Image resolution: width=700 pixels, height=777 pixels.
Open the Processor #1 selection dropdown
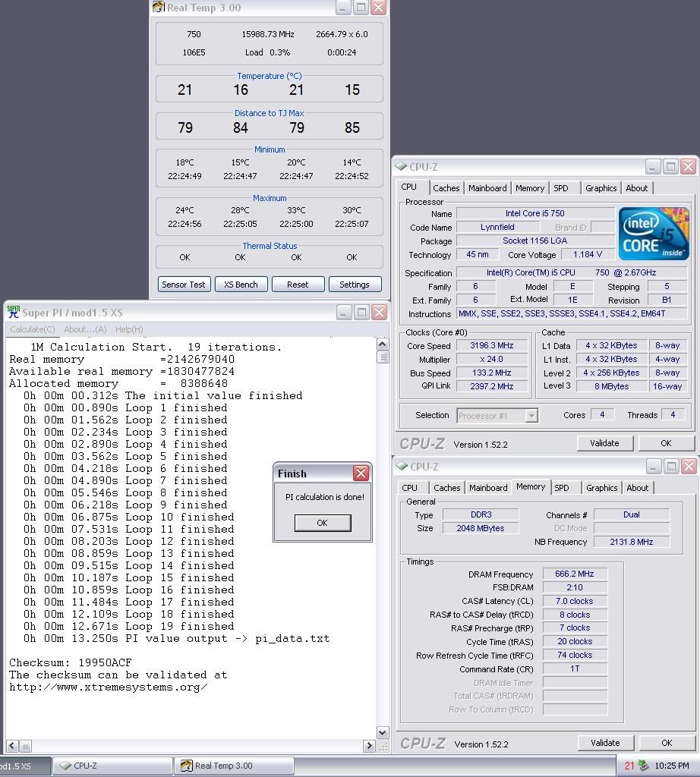coord(531,415)
